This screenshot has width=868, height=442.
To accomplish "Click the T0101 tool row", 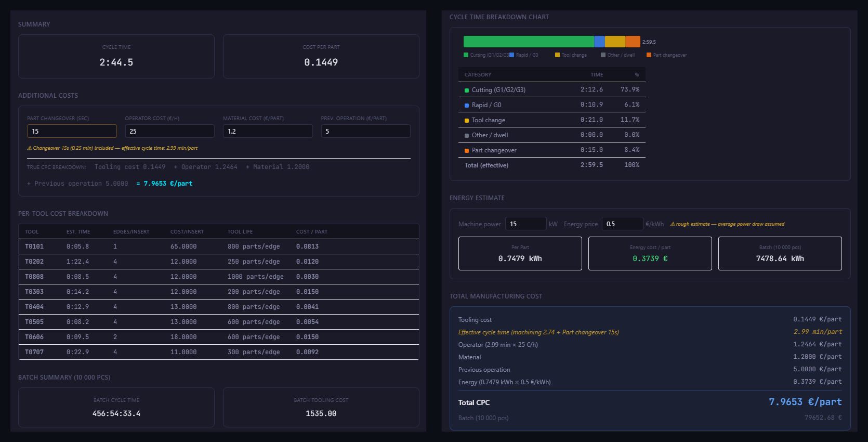I will click(x=219, y=246).
